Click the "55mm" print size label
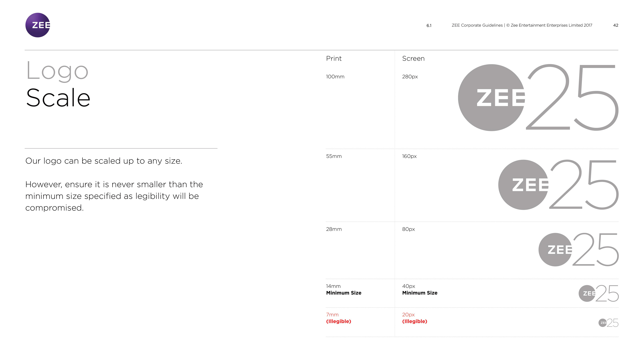The image size is (644, 362). click(x=334, y=156)
